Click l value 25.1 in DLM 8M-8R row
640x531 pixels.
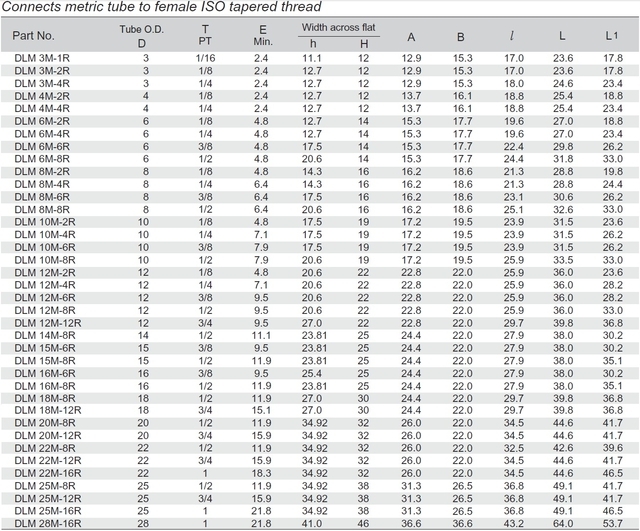click(x=513, y=209)
